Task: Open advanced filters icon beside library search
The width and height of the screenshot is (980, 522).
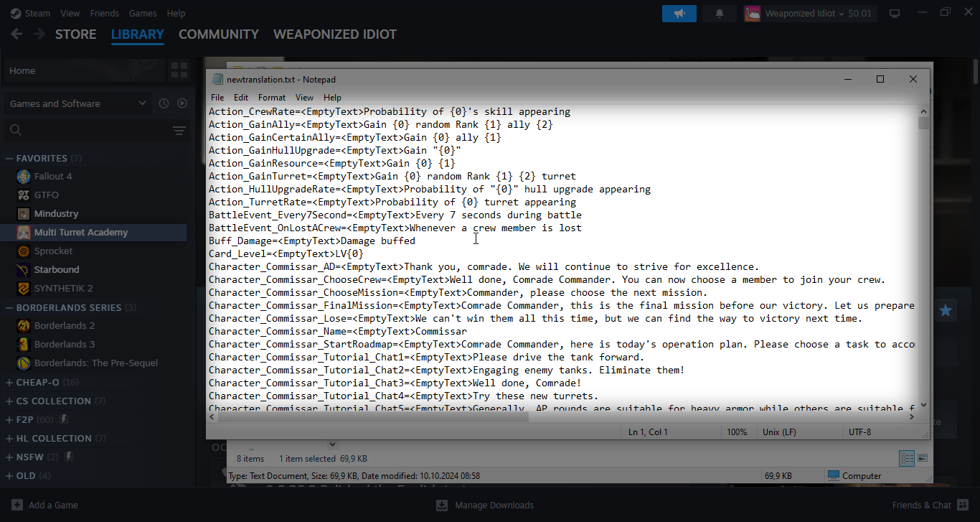Action: [179, 130]
